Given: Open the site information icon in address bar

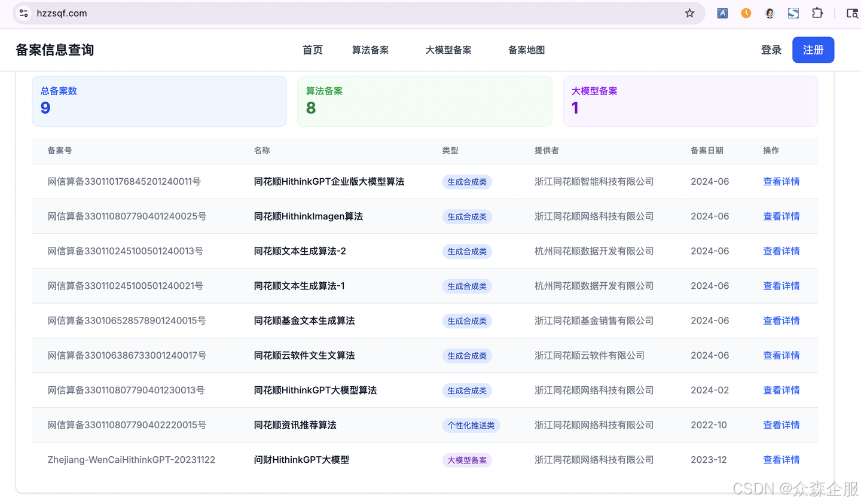Looking at the screenshot, I should click(23, 13).
